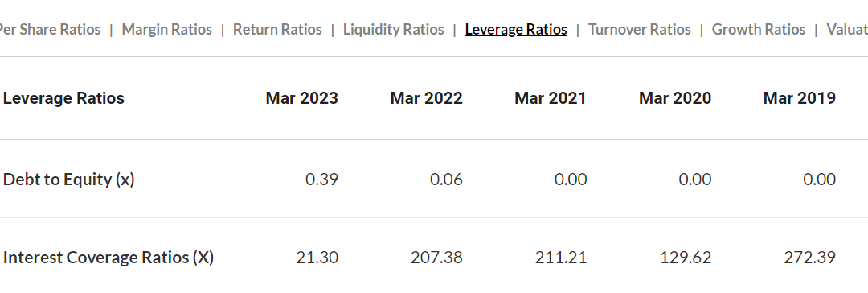The image size is (868, 293).
Task: Select the 0.39 Debt to Equity value
Action: point(321,180)
